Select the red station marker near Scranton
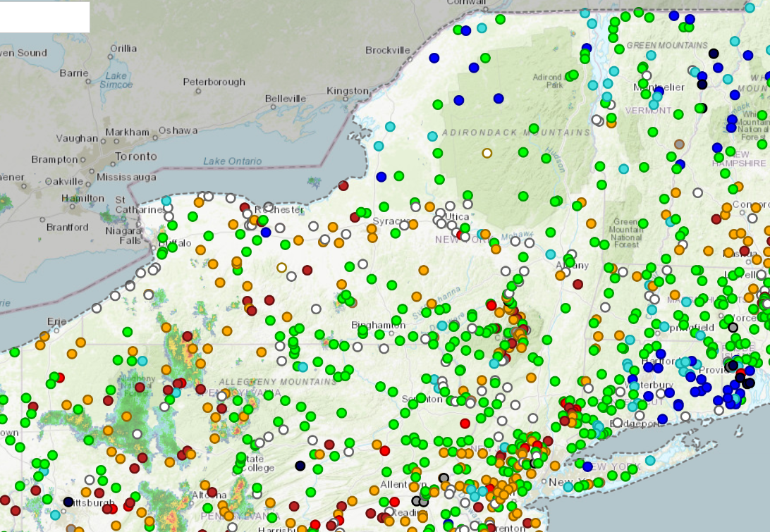770x532 pixels. coord(465,423)
